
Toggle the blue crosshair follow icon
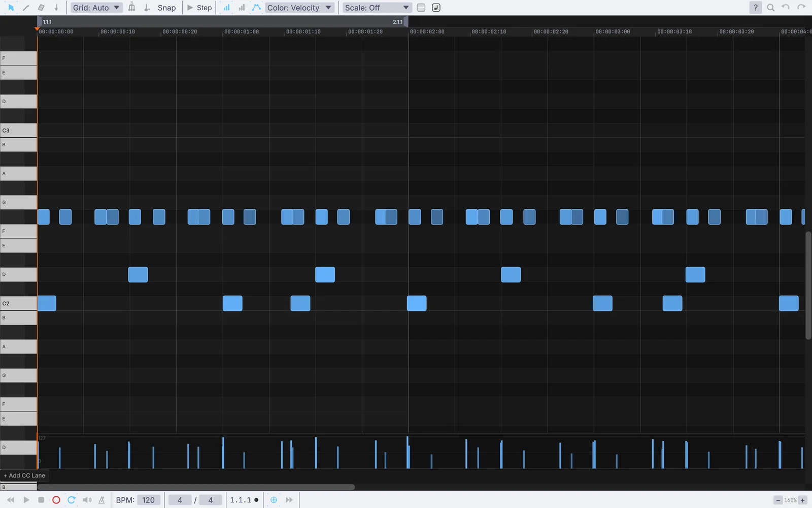274,500
